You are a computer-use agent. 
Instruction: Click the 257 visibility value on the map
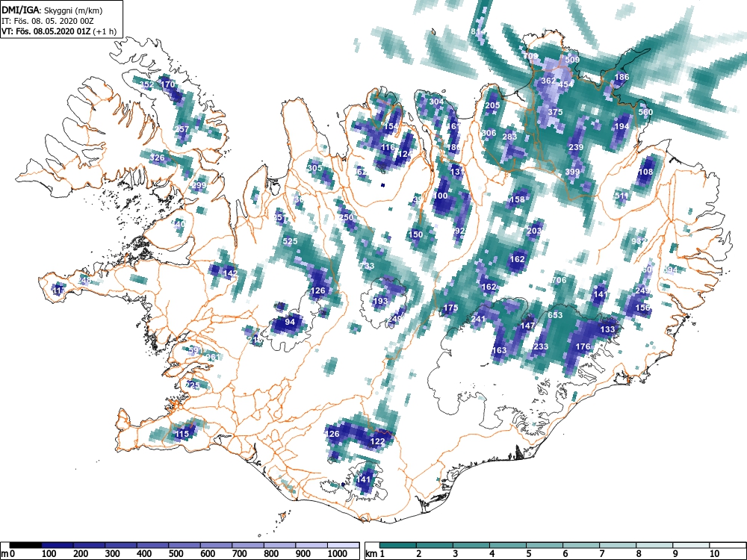pyautogui.click(x=182, y=129)
